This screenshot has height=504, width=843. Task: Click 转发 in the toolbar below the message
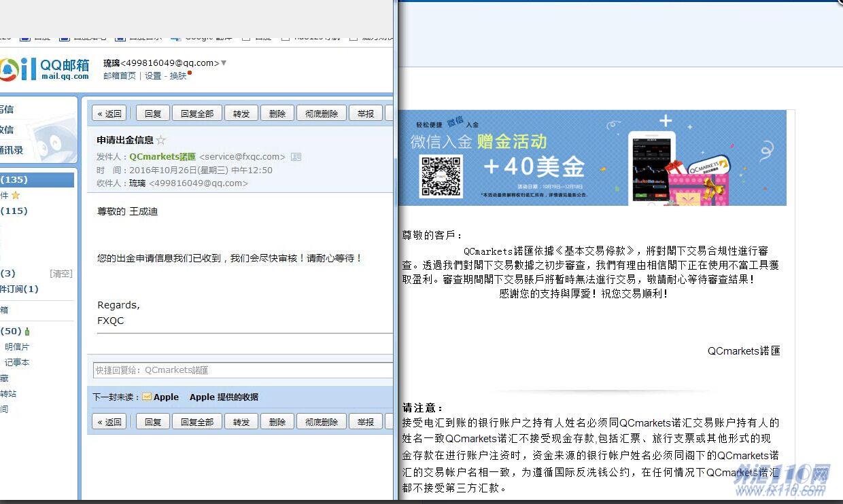(241, 422)
